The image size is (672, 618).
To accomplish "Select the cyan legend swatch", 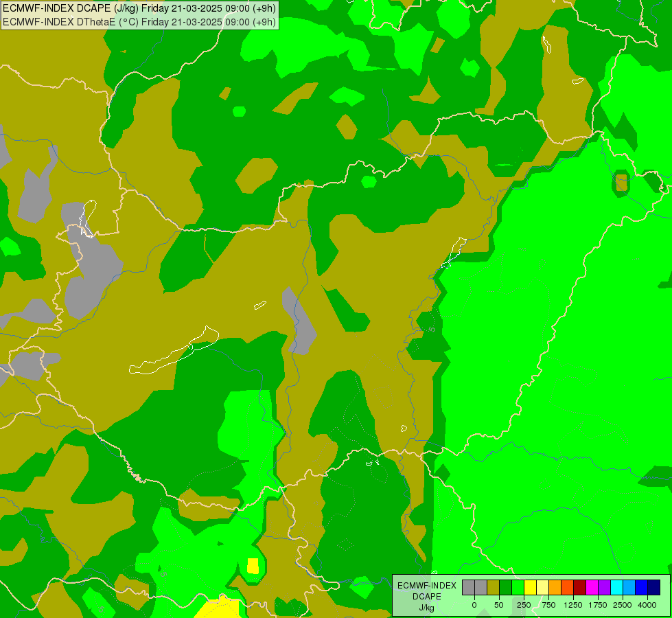I will point(617,587).
